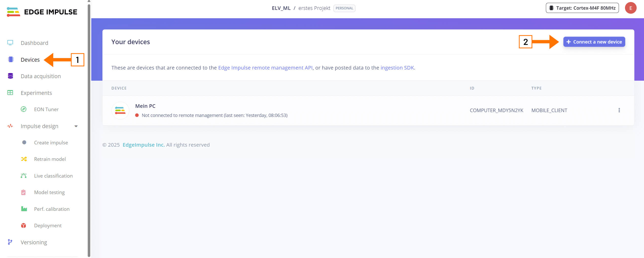Open EON Tuner
Viewport: 644px width, 258px height.
[46, 109]
